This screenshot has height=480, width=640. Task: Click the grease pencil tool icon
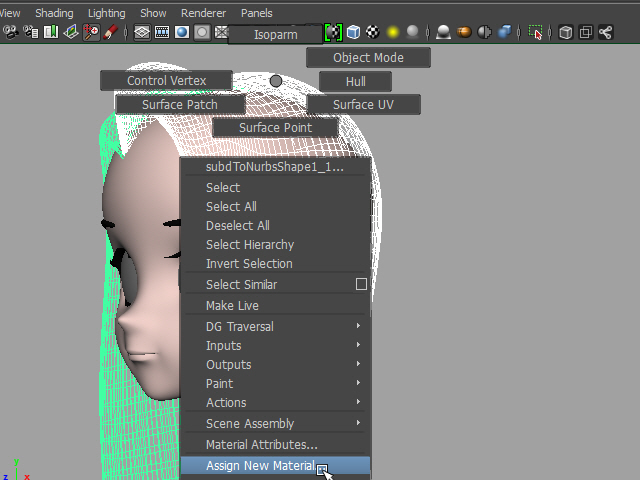[x=111, y=32]
